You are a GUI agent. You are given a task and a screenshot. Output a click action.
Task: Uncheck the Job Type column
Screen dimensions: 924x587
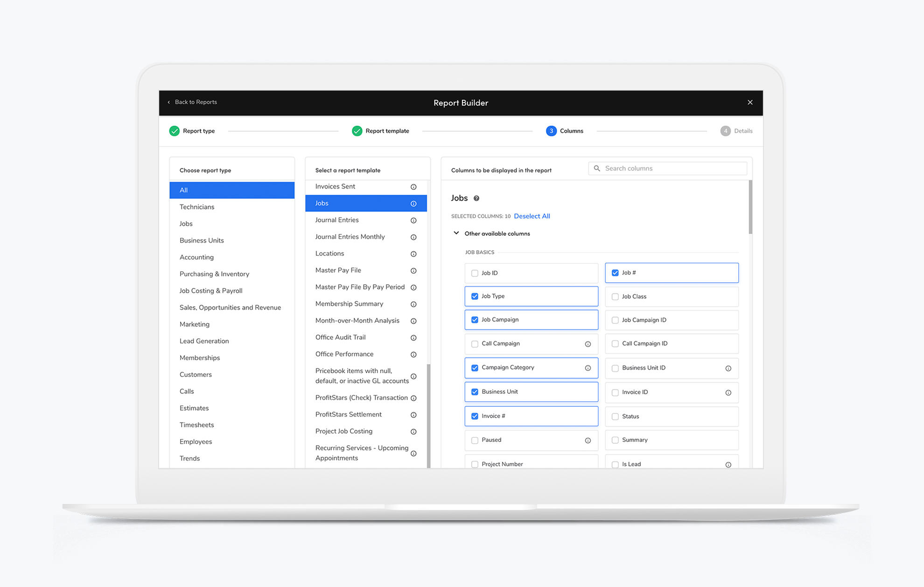coord(475,296)
